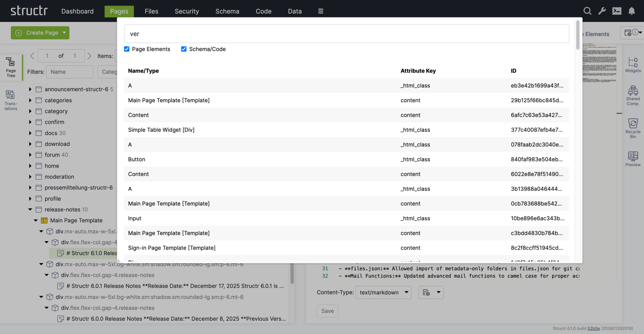Image resolution: width=644 pixels, height=334 pixels.
Task: Open the Shared Components panel
Action: pos(633,95)
